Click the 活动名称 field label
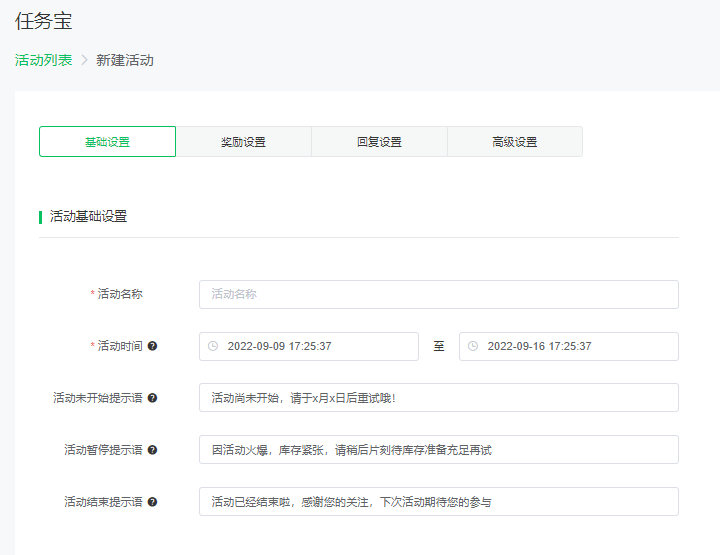720x555 pixels. point(120,294)
